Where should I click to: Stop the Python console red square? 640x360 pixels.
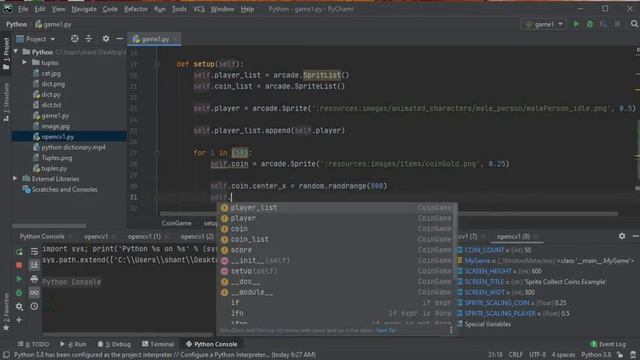(x=19, y=265)
